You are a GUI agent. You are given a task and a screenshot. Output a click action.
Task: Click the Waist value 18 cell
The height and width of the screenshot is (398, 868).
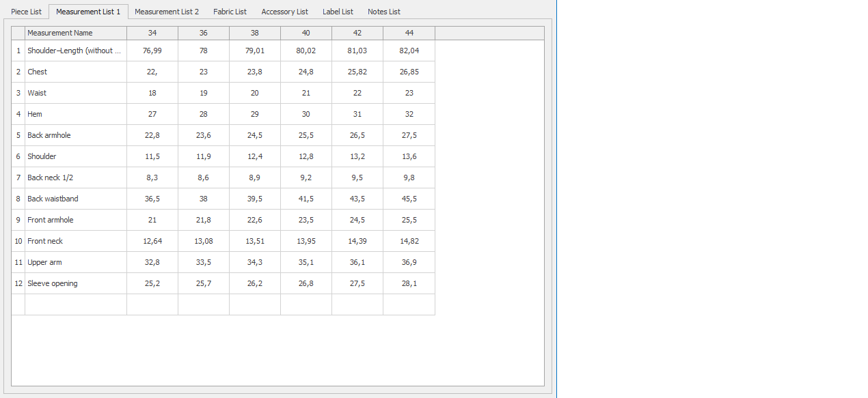(152, 93)
